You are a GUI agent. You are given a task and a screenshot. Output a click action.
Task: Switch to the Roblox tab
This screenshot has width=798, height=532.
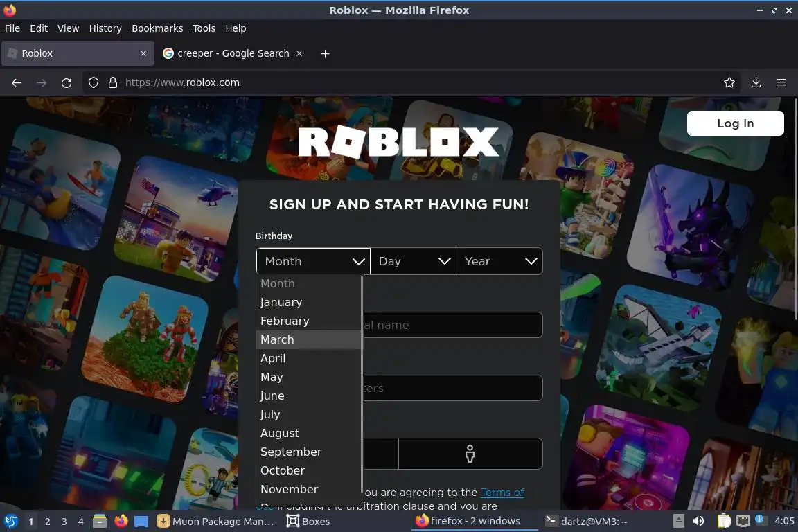[78, 53]
